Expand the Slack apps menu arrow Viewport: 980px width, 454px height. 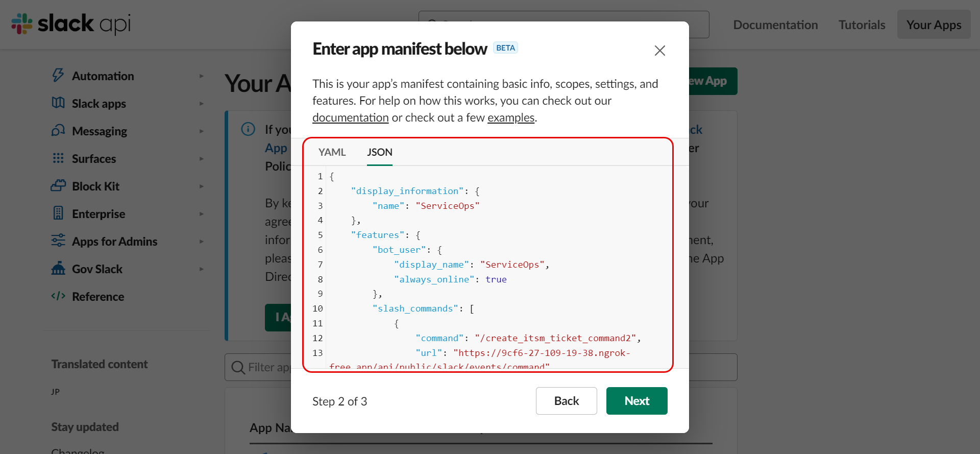pos(202,104)
